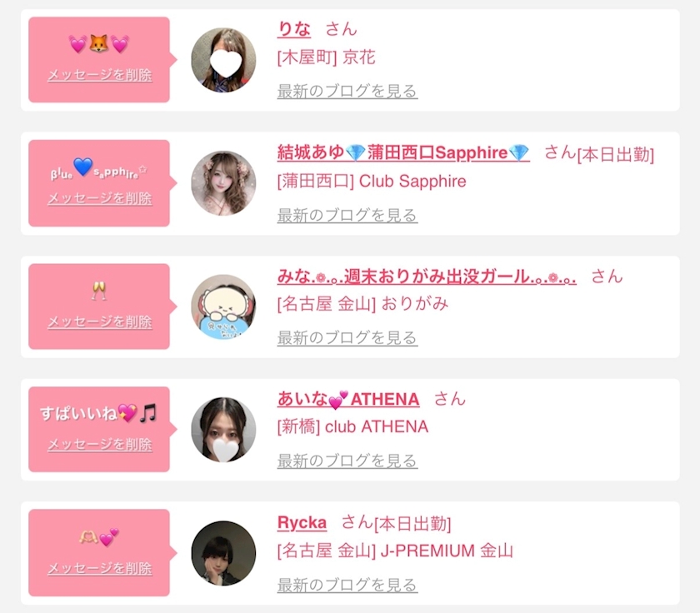
Task: Open Rycka's profile name link
Action: pos(302,522)
